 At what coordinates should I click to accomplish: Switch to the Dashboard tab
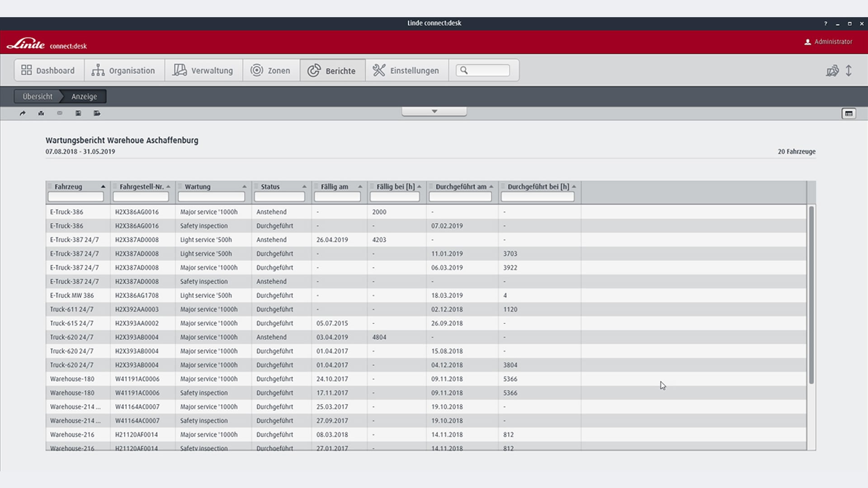pos(48,70)
